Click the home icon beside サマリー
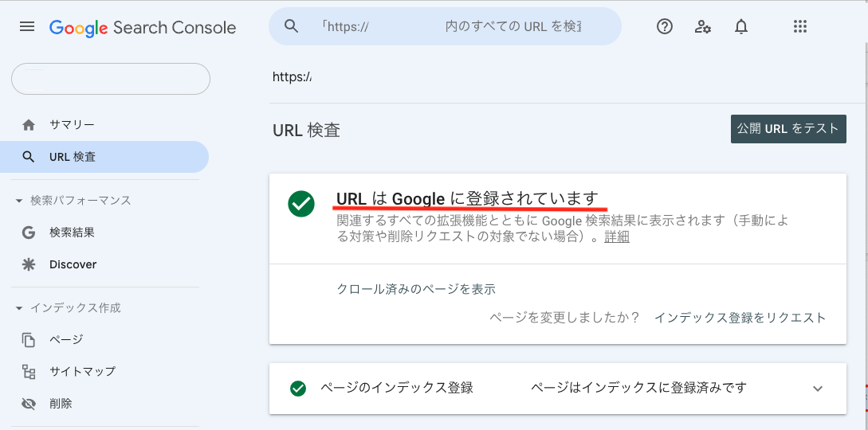 pos(28,125)
